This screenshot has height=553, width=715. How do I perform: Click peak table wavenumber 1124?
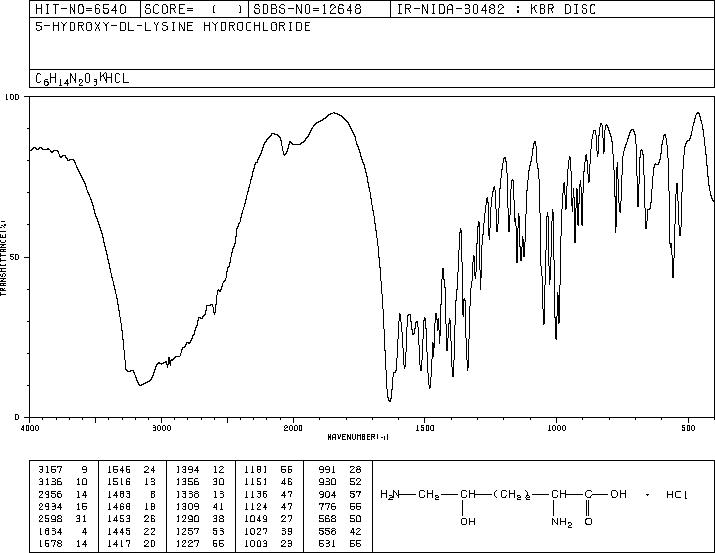coord(256,506)
